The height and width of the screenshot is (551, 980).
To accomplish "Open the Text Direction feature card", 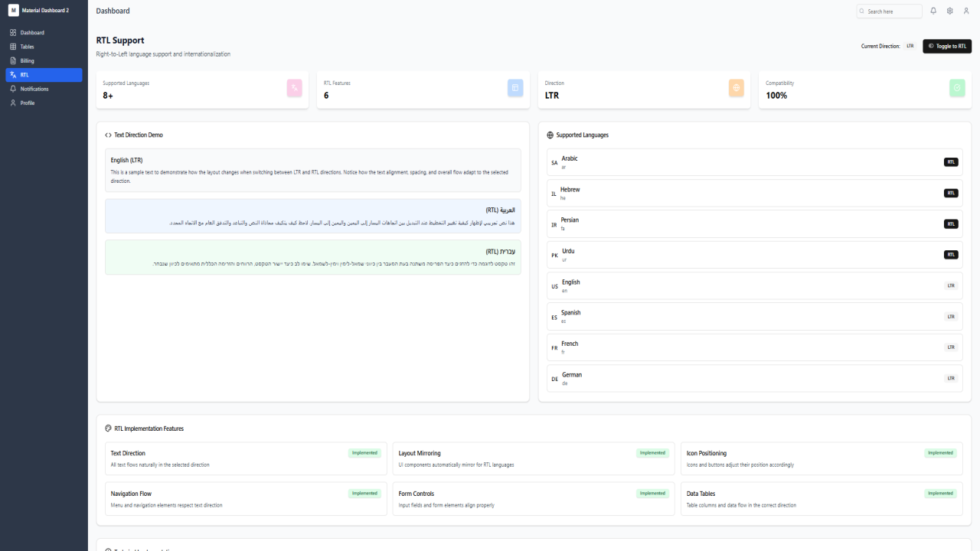I will pos(246,458).
